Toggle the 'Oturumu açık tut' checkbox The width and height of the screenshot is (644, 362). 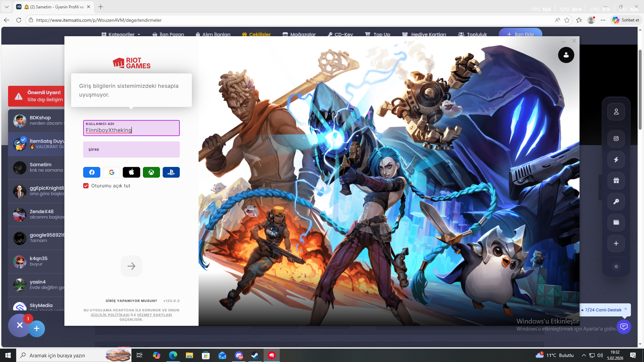pyautogui.click(x=86, y=186)
